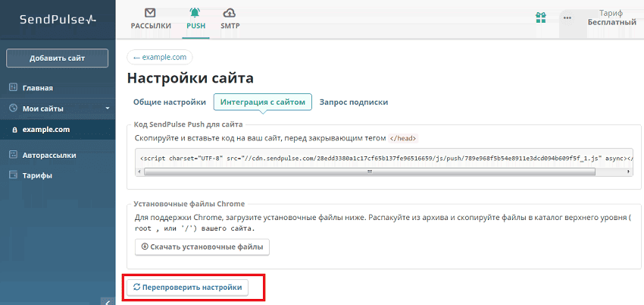Collapse the Мои сайты dropdown arrow
The image size is (644, 305).
point(108,108)
